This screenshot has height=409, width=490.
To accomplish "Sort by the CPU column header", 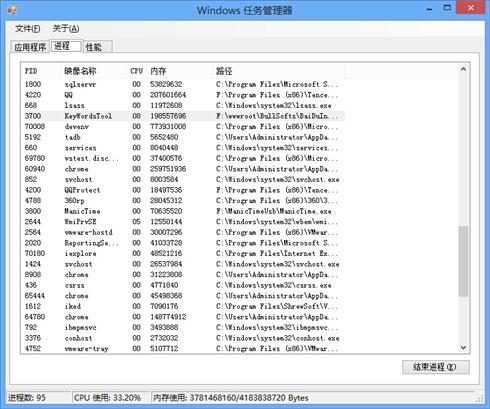I will coord(137,71).
